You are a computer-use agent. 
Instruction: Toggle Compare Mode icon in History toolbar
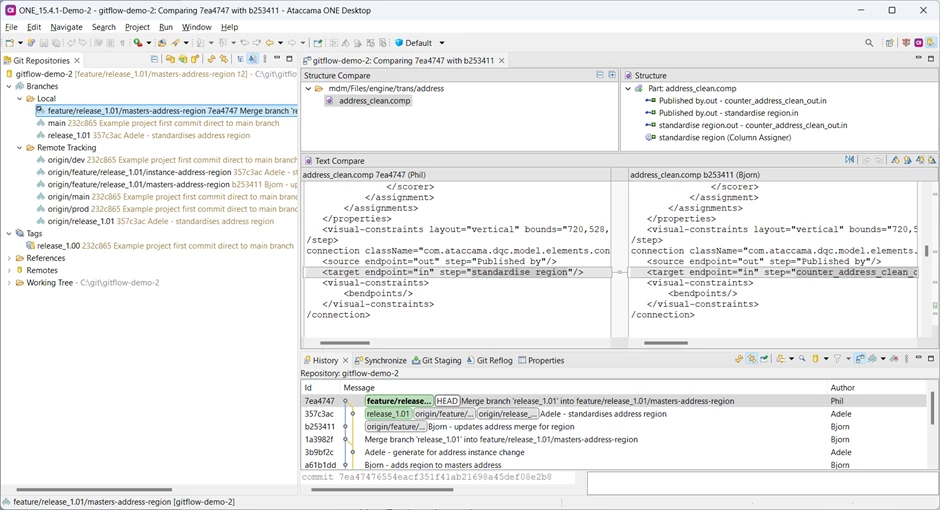pyautogui.click(x=860, y=360)
